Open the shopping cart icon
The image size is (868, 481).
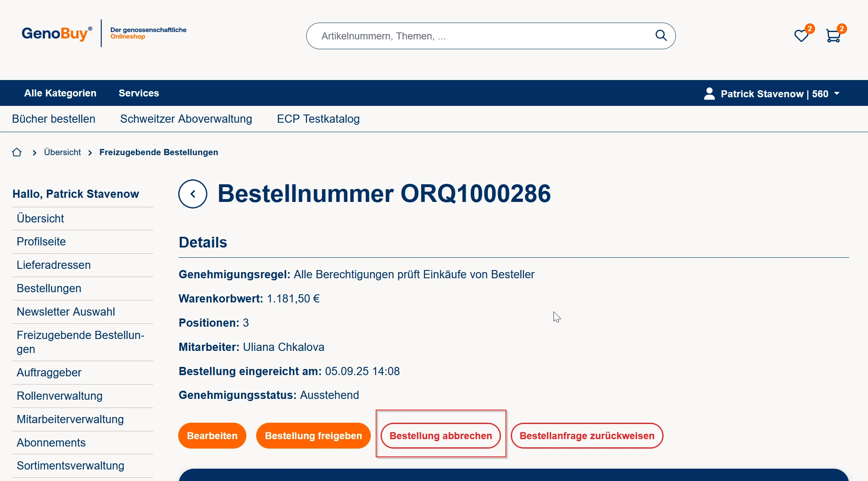[833, 36]
